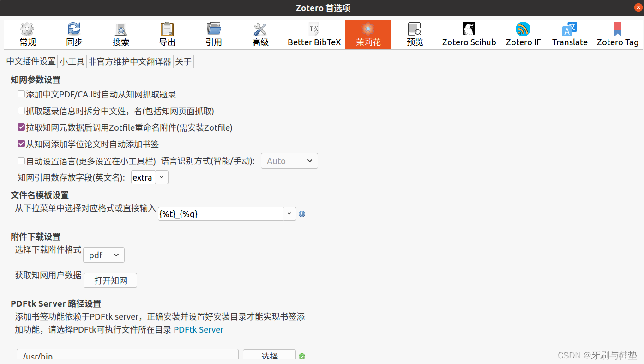Open the PDFtk Server link
Screen dimensions: 644x364
(x=199, y=330)
